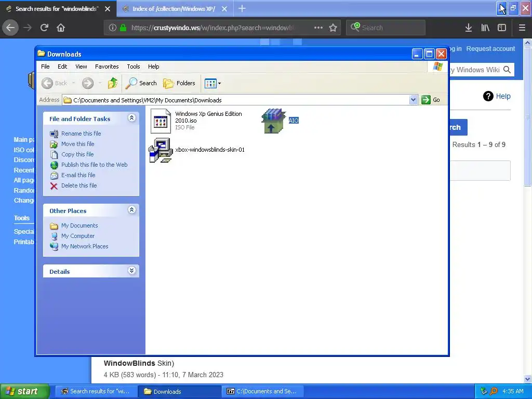Open a new Firefox tab
Screen dimensions: 532x399
(x=242, y=9)
